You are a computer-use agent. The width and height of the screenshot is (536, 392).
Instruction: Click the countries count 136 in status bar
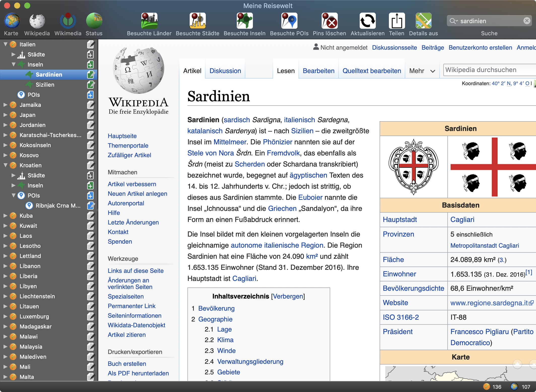(x=492, y=387)
